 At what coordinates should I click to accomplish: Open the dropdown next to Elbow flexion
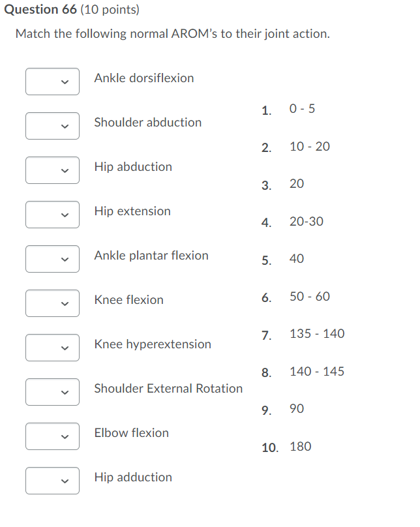pyautogui.click(x=52, y=436)
